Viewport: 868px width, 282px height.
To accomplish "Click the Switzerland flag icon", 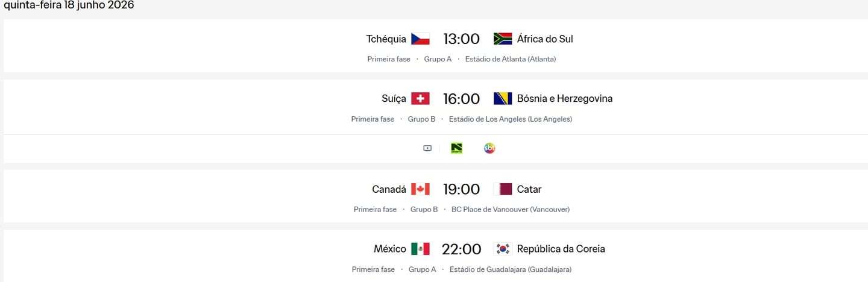I will click(420, 99).
